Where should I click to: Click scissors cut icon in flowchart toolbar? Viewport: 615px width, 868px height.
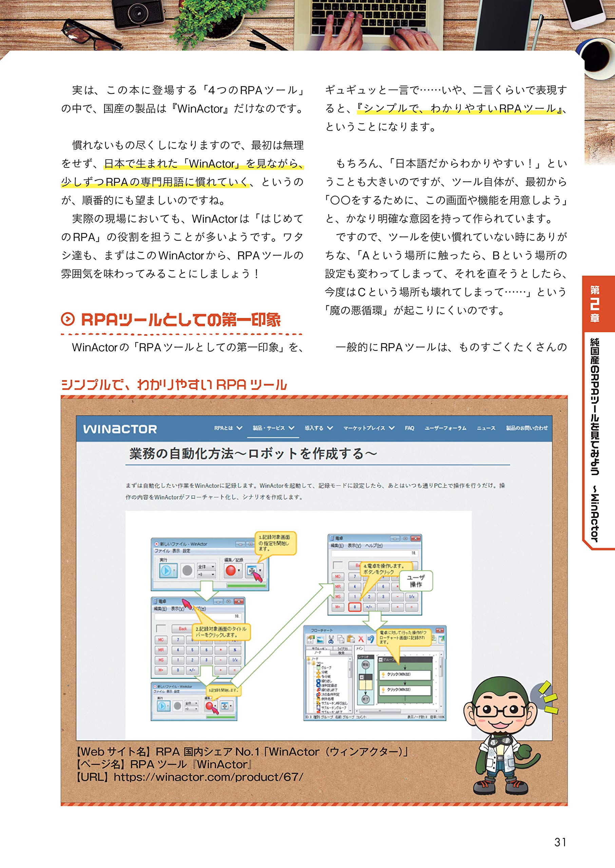point(331,639)
